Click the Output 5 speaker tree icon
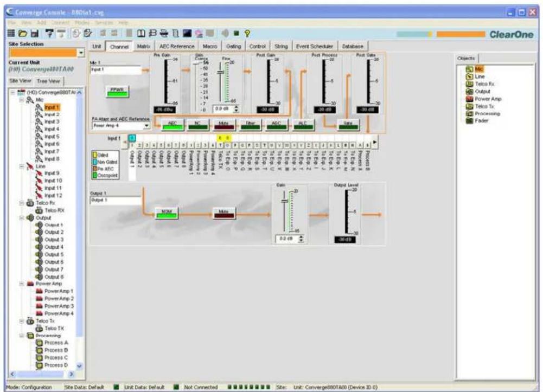This screenshot has width=543, height=392. point(39,255)
